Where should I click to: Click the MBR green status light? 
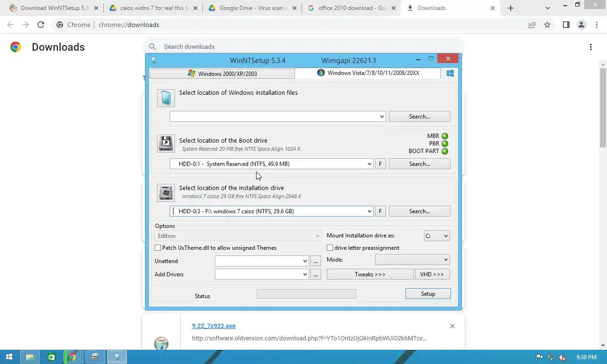[445, 136]
